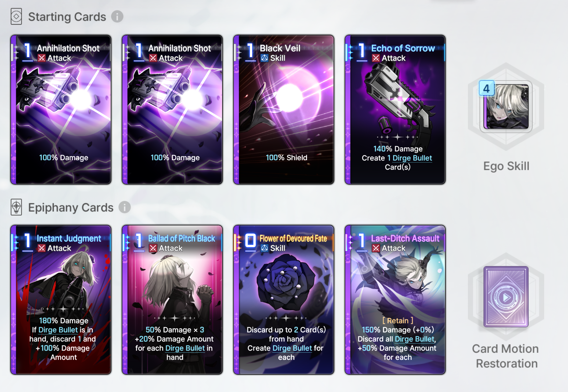This screenshot has height=392, width=568.
Task: Click Dirge Bullet link in Last-Ditch Assault
Action: coord(414,339)
